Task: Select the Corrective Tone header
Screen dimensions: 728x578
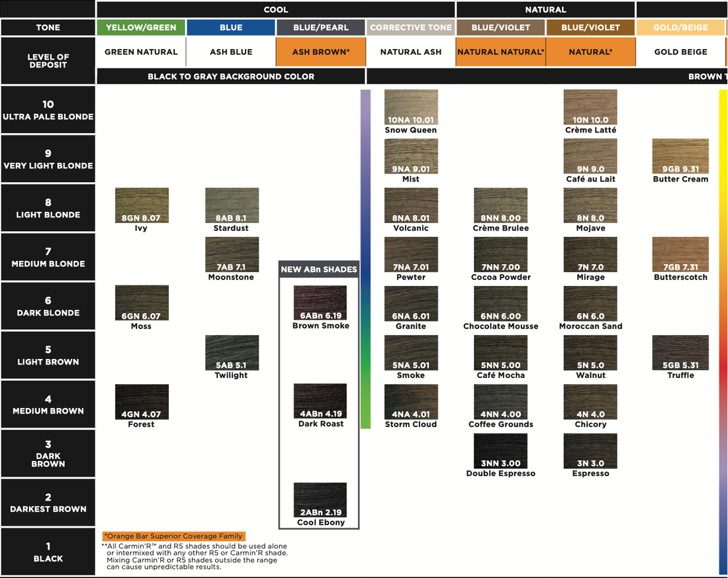Action: (x=411, y=28)
